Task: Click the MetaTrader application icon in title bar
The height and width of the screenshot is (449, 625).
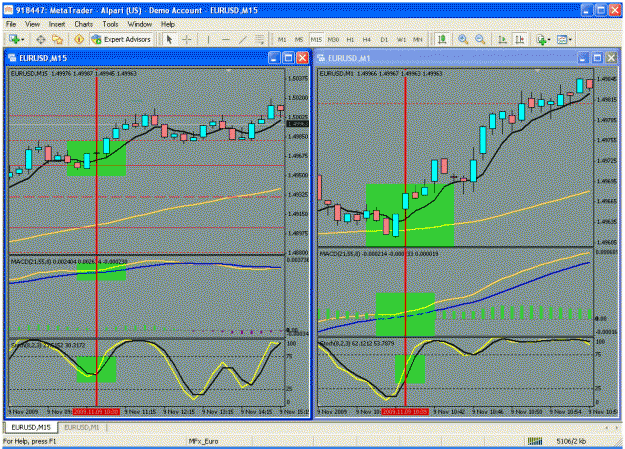Action: coord(8,10)
